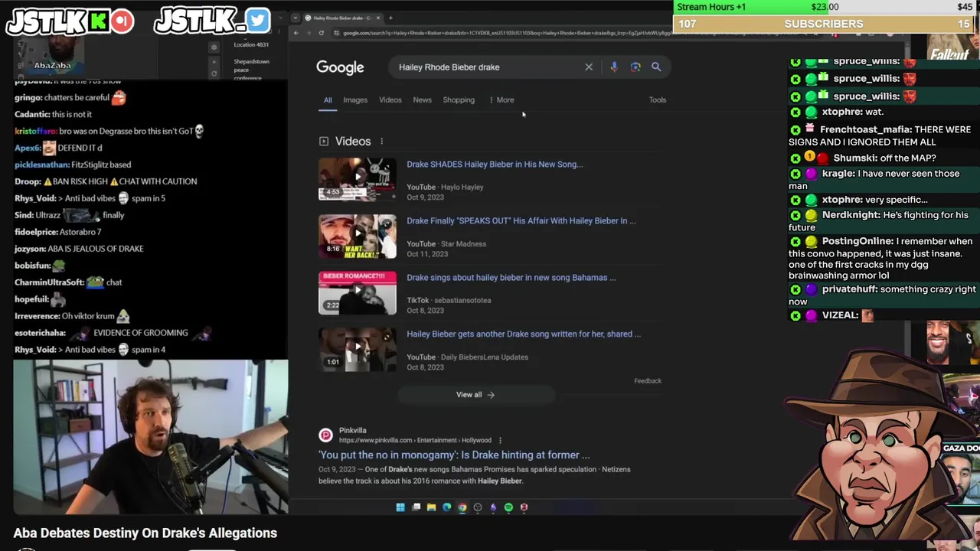Close the Hailey Rhode Bieber drake tab
Screen dimensions: 980x551
(377, 18)
